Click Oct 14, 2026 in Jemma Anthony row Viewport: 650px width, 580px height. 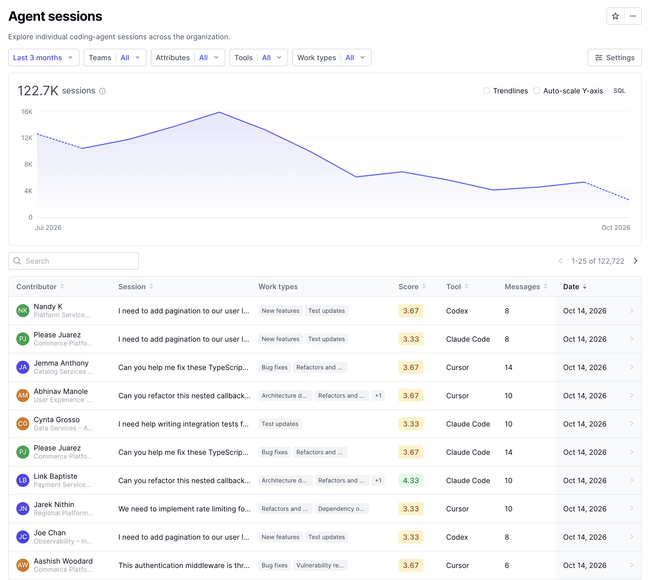click(x=585, y=367)
